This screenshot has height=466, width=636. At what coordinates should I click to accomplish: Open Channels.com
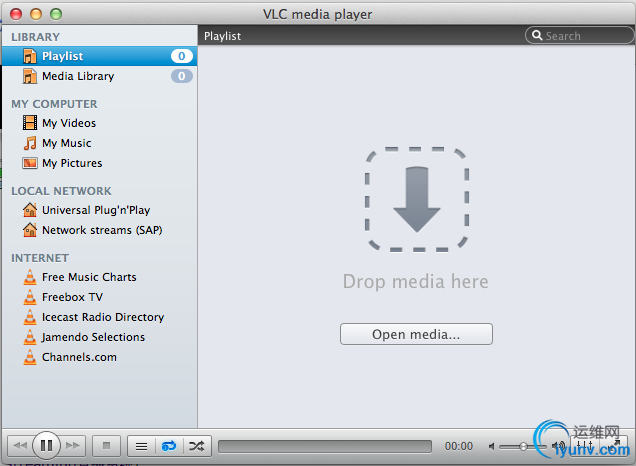point(80,357)
